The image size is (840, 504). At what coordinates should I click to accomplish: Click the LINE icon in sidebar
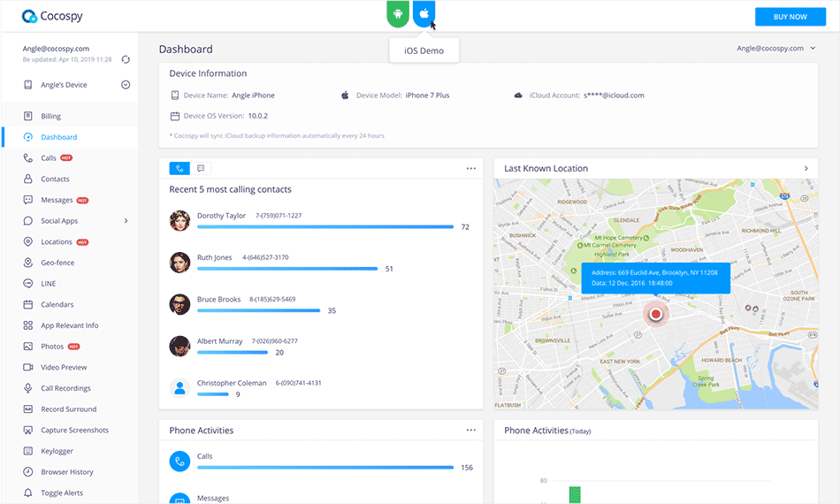[28, 283]
